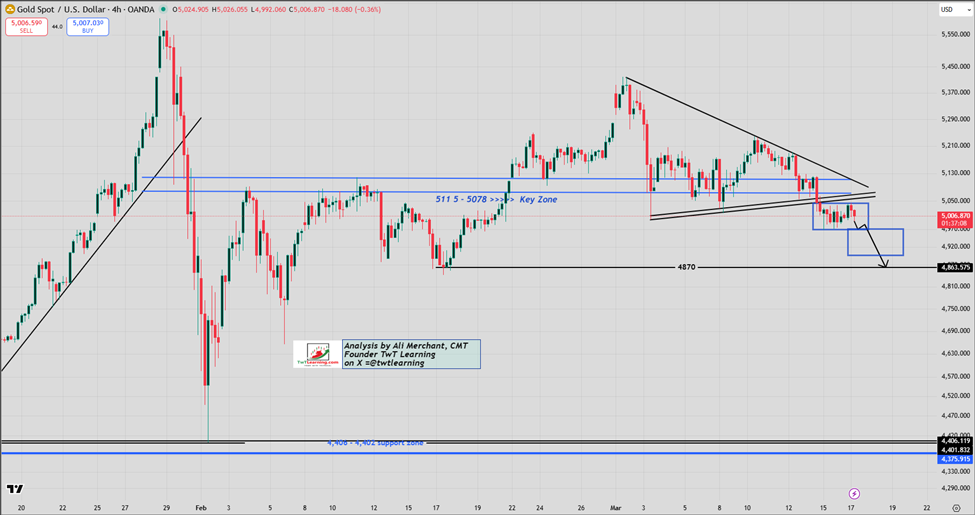Click the 4,290.000 price axis label
This screenshot has width=975, height=515.
[x=956, y=488]
